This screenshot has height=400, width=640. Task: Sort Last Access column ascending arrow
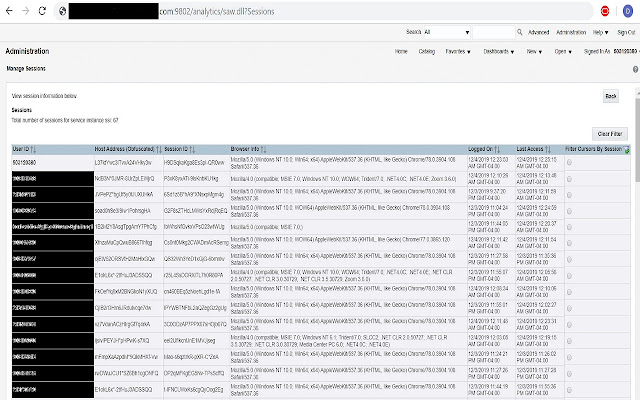[547, 149]
